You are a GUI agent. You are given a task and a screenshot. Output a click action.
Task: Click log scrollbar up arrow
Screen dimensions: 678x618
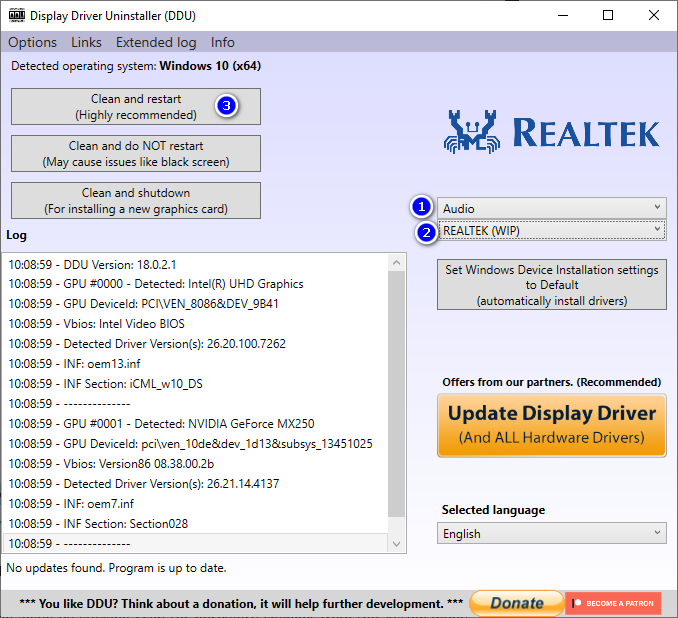tap(397, 262)
